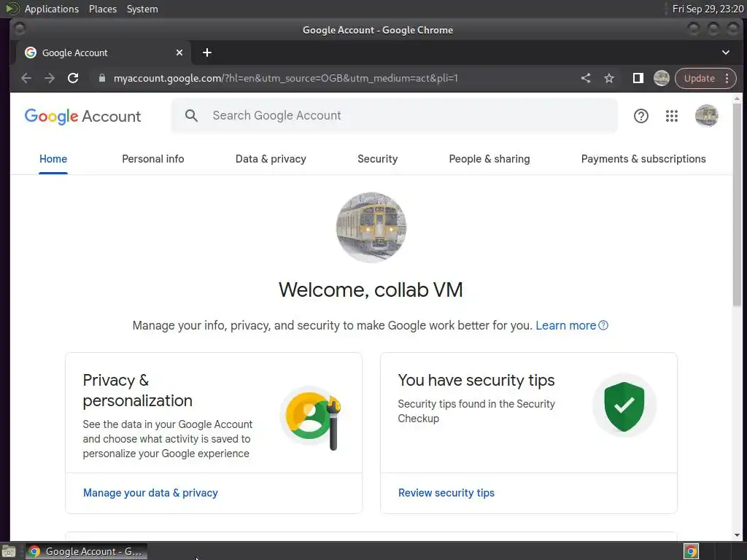Click the scrollbar down arrow

coord(737,535)
